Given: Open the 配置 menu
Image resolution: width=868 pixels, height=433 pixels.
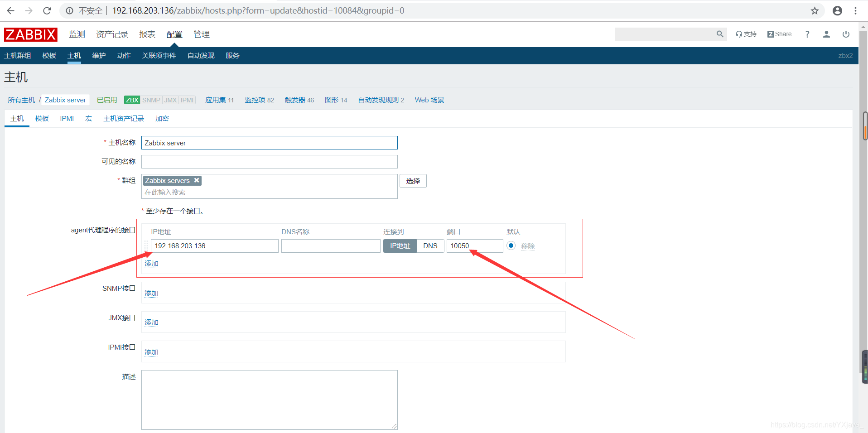Looking at the screenshot, I should (x=174, y=34).
